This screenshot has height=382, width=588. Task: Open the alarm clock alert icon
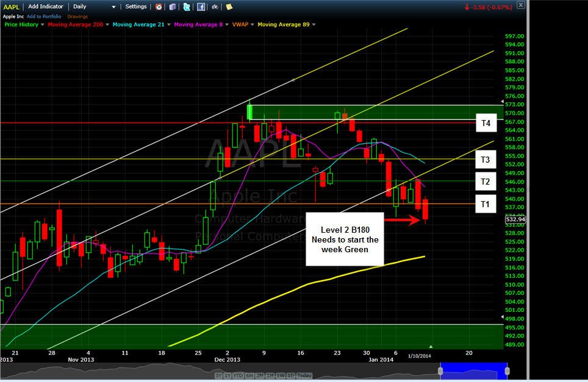[159, 7]
